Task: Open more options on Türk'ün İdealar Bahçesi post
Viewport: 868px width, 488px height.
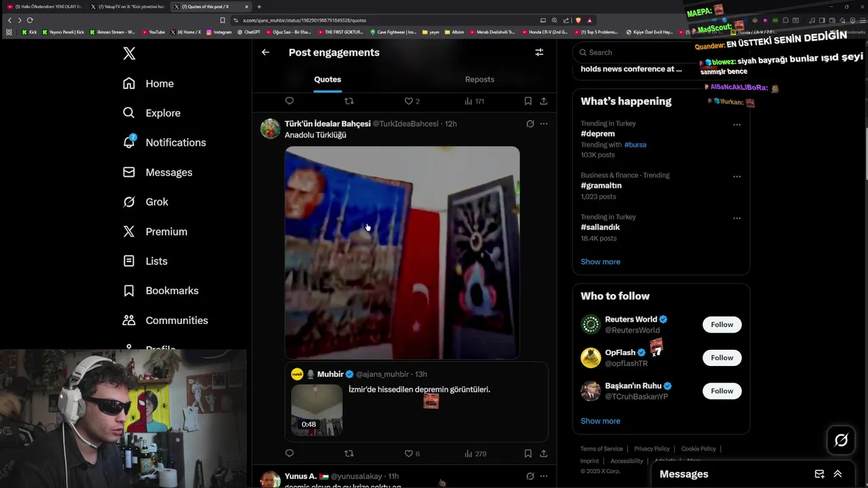Action: 543,124
